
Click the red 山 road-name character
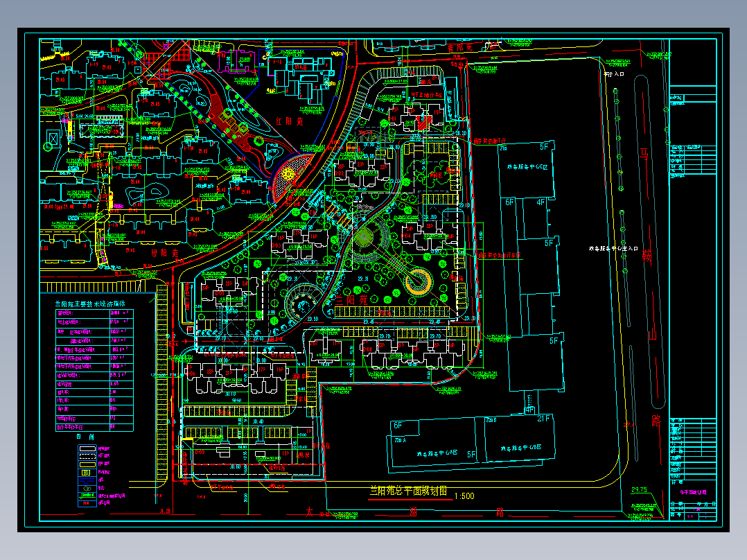coord(652,335)
